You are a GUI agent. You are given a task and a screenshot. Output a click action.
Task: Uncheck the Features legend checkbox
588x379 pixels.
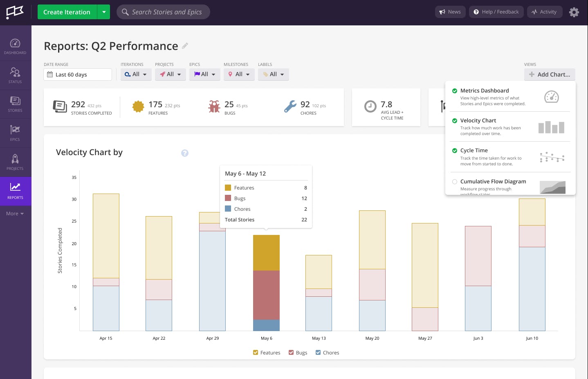pyautogui.click(x=256, y=352)
